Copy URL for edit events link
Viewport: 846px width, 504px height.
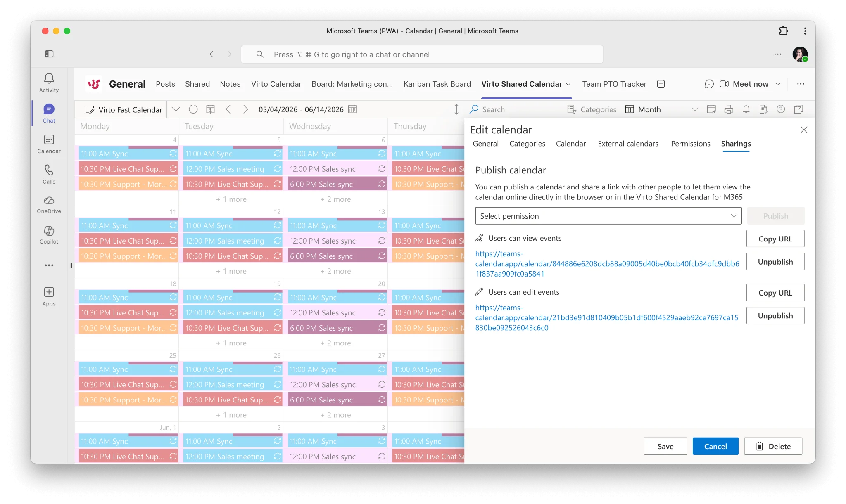point(775,293)
